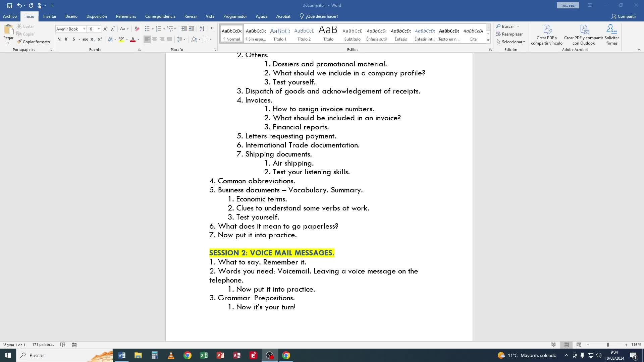The width and height of the screenshot is (644, 362).
Task: Toggle the show paragraph marks pilcrow
Action: (x=212, y=29)
